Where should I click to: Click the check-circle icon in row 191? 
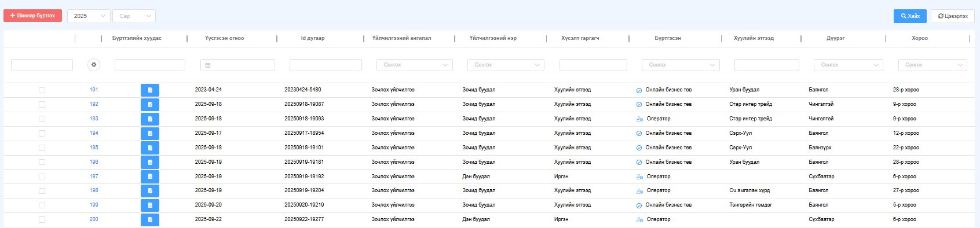click(639, 90)
